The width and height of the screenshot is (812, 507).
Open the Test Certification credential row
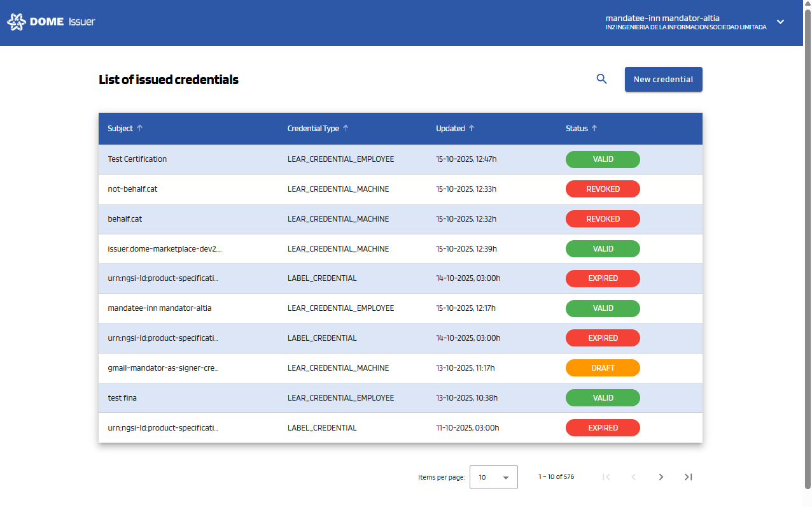point(137,159)
